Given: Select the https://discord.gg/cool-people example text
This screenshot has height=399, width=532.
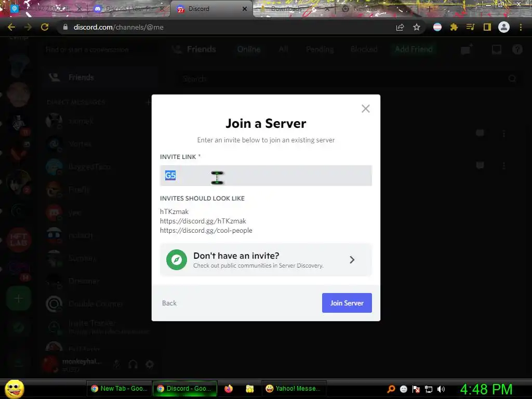Looking at the screenshot, I should point(206,230).
